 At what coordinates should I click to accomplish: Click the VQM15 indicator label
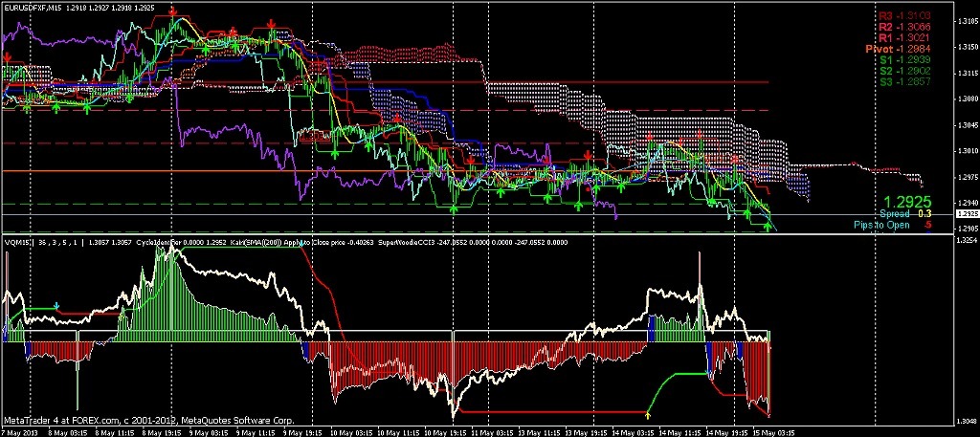point(17,242)
